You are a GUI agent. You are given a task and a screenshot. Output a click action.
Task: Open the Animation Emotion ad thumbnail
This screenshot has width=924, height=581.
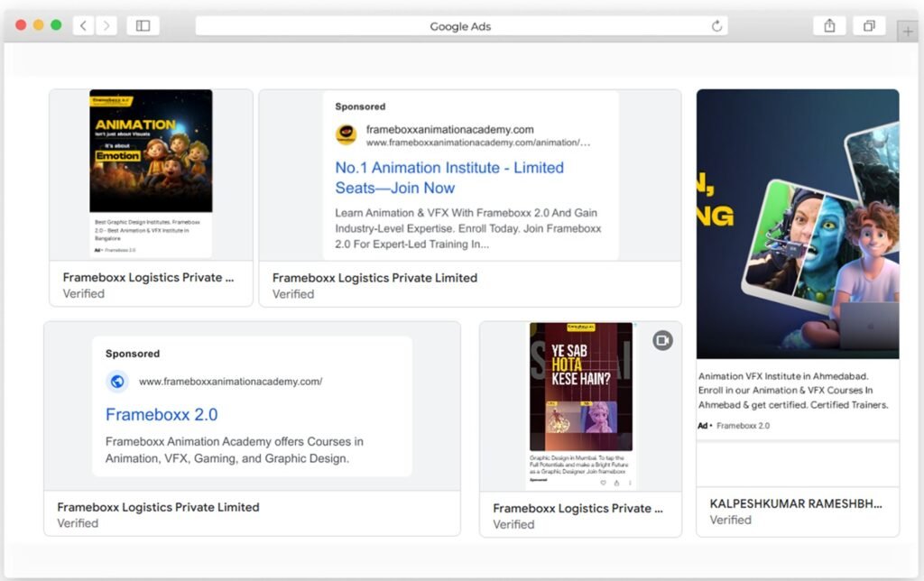click(x=151, y=151)
